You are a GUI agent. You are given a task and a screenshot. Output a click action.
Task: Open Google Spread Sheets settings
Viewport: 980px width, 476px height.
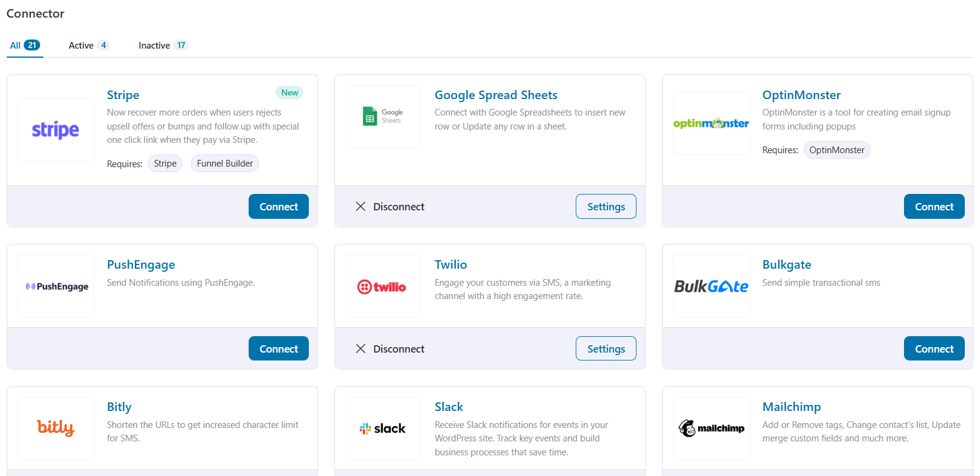pos(606,207)
